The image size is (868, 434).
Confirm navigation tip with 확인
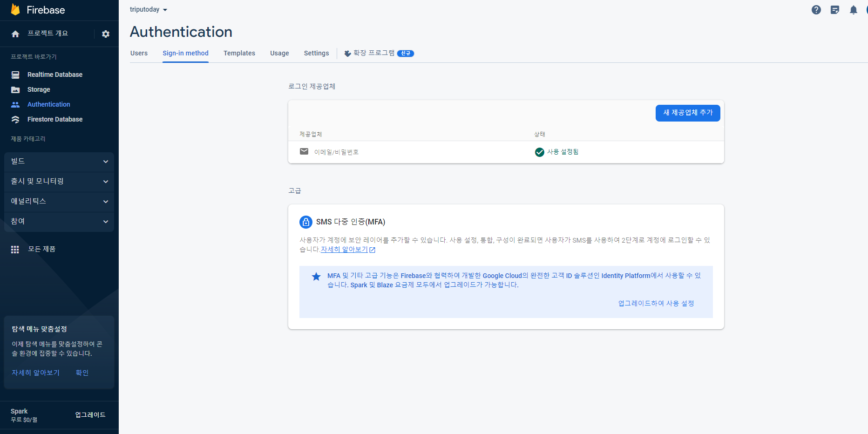82,373
